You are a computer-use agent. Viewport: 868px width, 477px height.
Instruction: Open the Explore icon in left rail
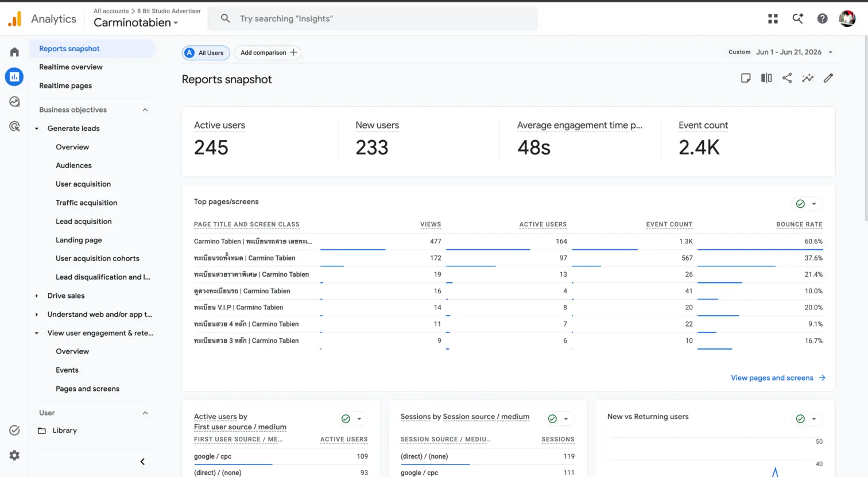coord(14,102)
